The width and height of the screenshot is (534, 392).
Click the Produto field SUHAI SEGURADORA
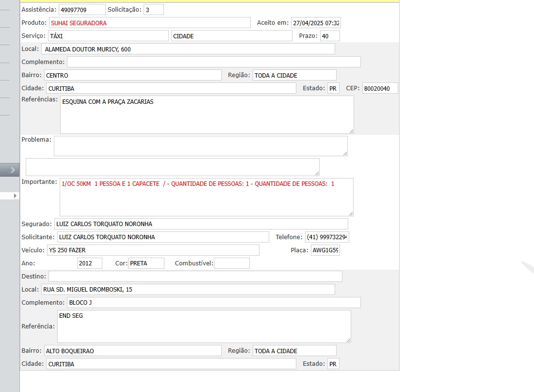(149, 23)
